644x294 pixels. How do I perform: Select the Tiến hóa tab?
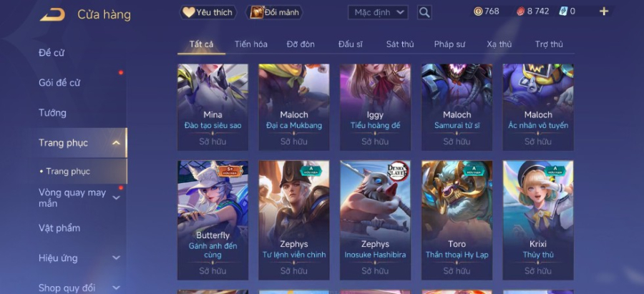click(x=251, y=44)
